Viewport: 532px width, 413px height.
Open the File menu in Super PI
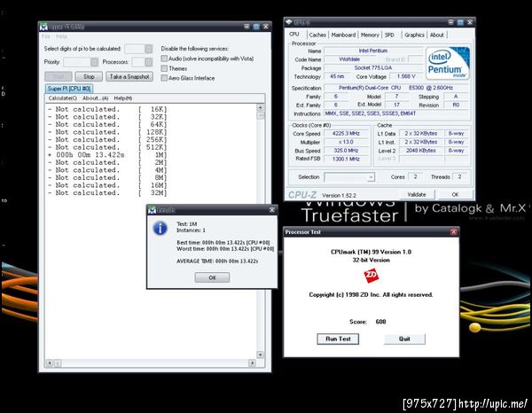[x=46, y=36]
